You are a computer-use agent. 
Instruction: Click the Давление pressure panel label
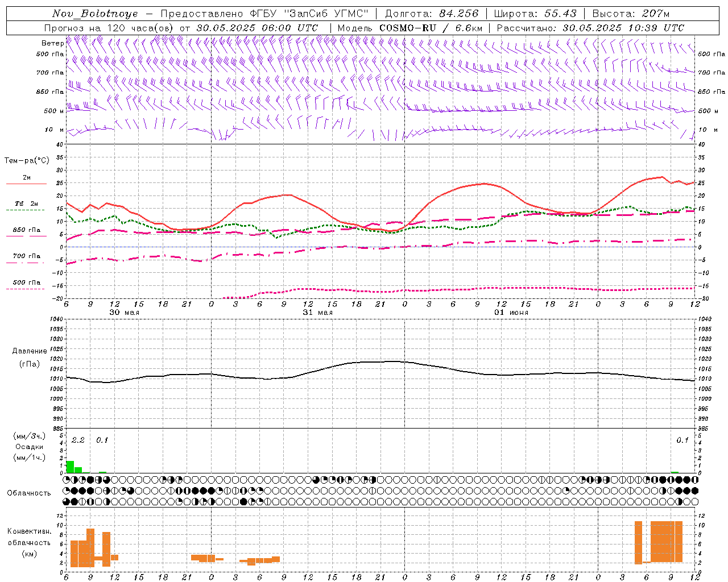30,351
